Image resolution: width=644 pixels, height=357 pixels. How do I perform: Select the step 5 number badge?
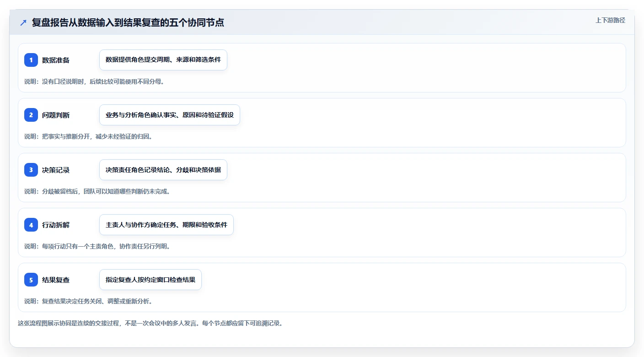[31, 280]
